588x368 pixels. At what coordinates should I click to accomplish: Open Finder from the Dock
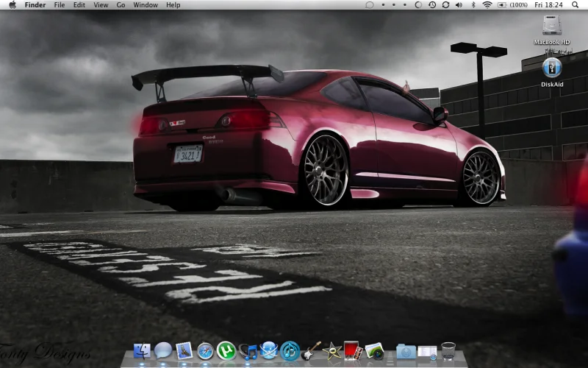[x=142, y=352]
